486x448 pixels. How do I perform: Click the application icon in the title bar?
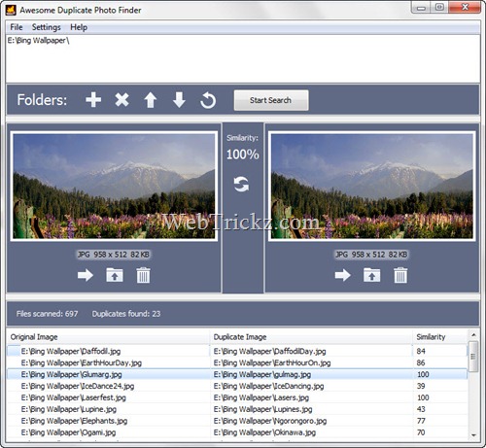[11, 10]
